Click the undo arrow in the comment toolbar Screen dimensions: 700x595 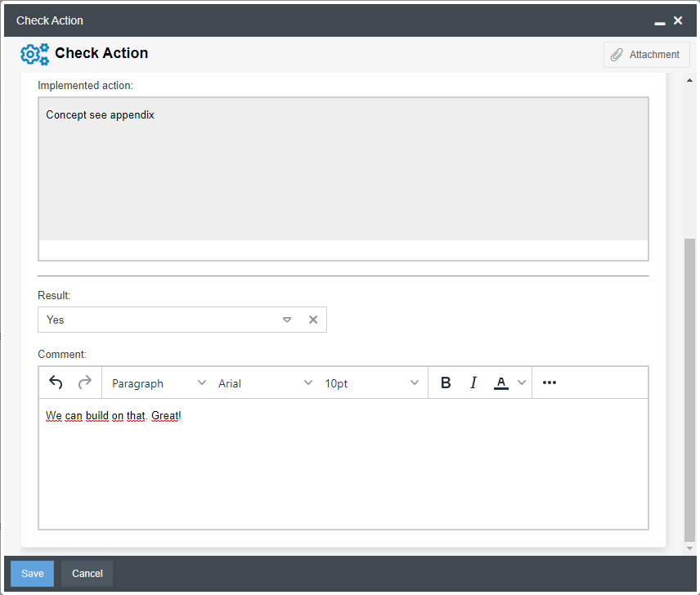pos(56,382)
